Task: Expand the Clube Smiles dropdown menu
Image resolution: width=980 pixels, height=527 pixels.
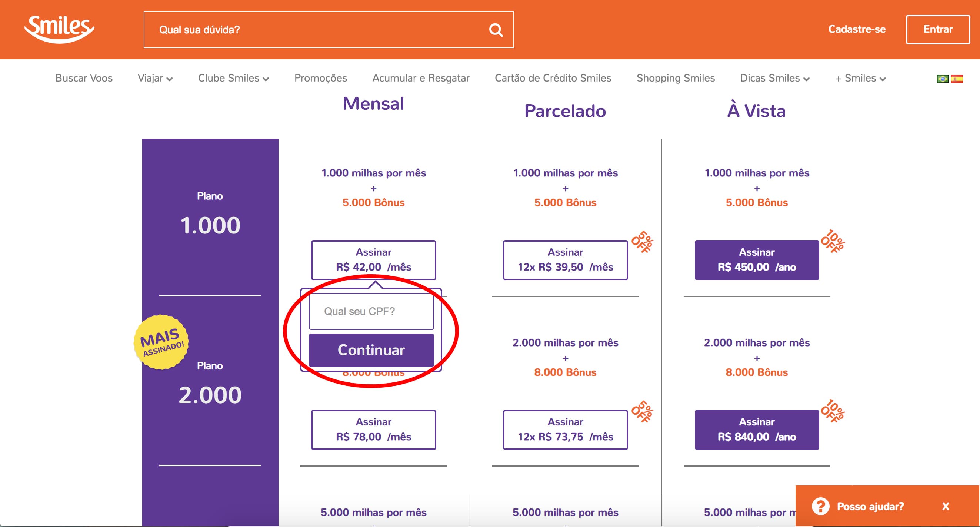Action: tap(233, 78)
